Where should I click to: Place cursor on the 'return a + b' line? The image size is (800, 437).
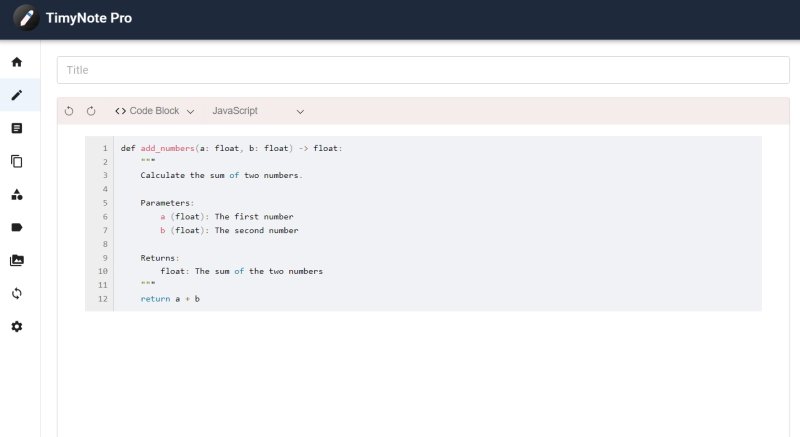170,299
